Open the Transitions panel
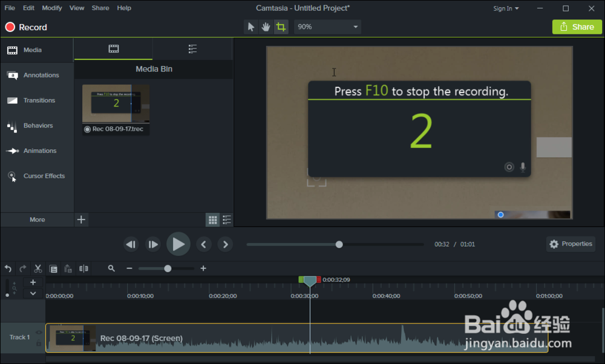605x364 pixels. point(37,100)
